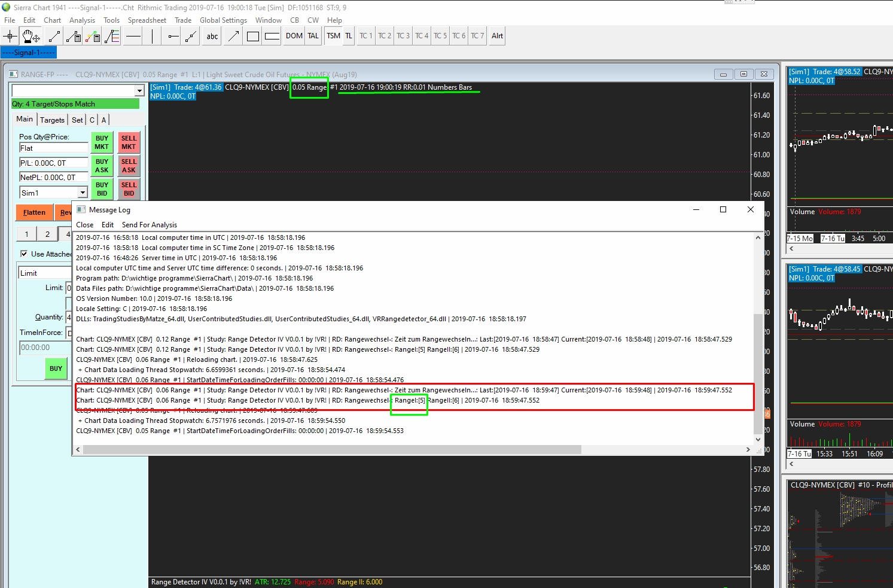This screenshot has width=893, height=588.
Task: Open the Spreadsheet menu
Action: click(147, 20)
